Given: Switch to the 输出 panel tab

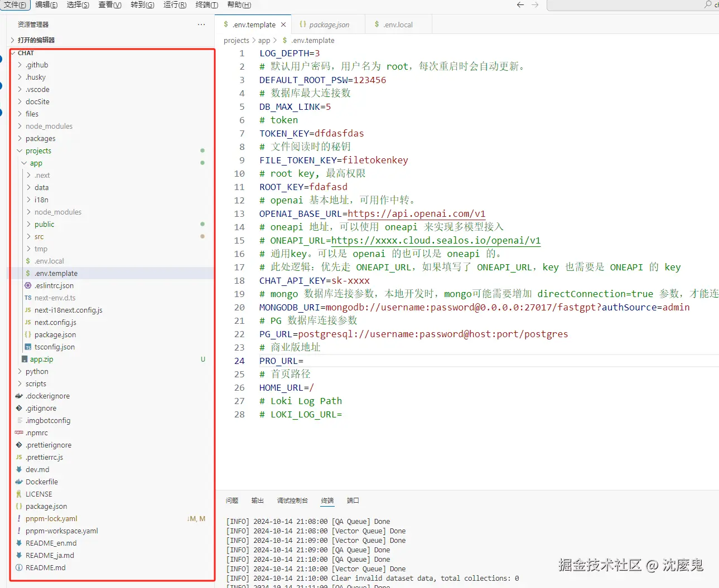Looking at the screenshot, I should [x=257, y=500].
